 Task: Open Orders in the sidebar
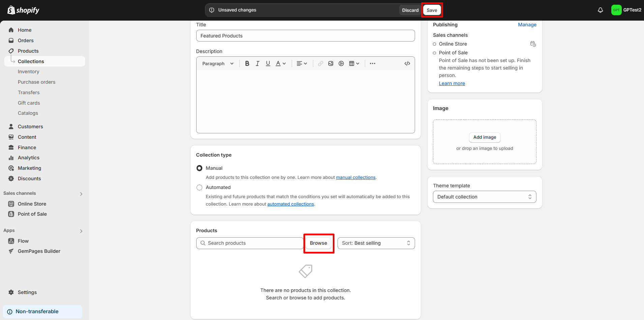pyautogui.click(x=26, y=41)
